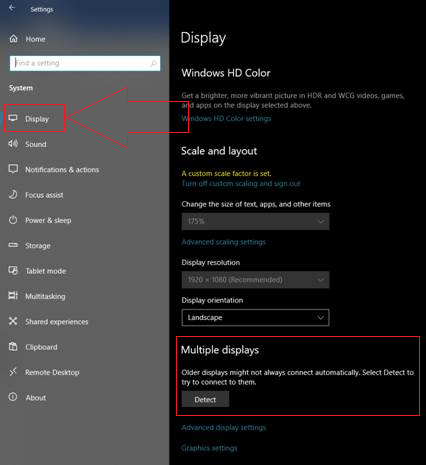Click Turn off custom scaling and sign out

pos(241,184)
